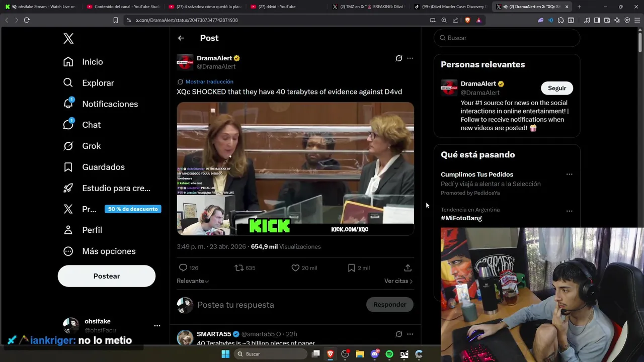Viewport: 644px width, 362px height.
Task: Open DramaAlert profile avatar in post
Action: [x=185, y=62]
